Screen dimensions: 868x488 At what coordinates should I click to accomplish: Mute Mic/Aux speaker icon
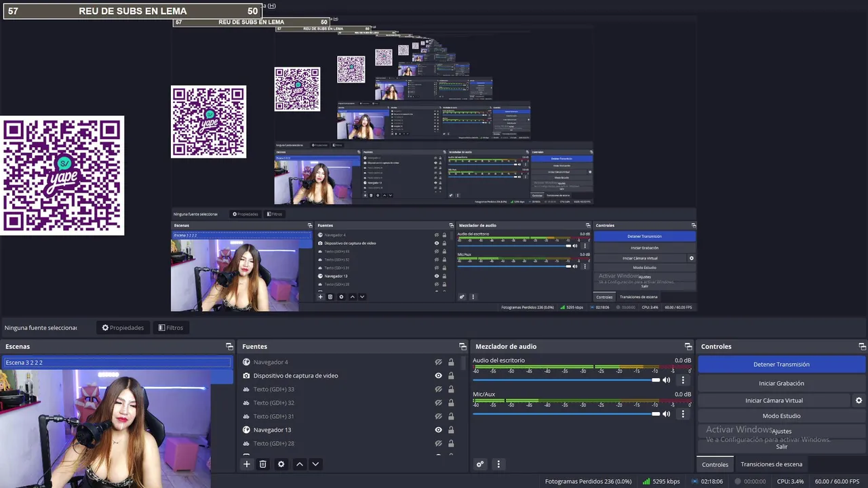click(667, 414)
